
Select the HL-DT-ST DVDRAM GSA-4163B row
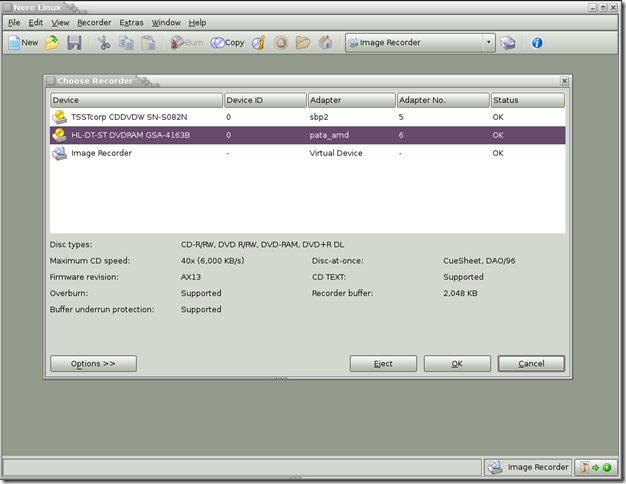(307, 135)
